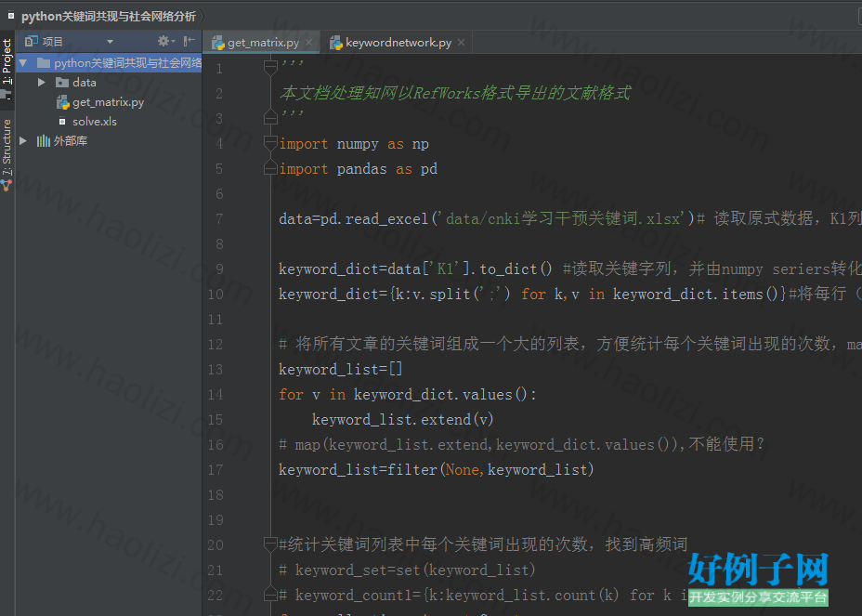Viewport: 862px width, 616px height.
Task: Click the Python icon on get_matrix.py tab
Action: tap(218, 43)
